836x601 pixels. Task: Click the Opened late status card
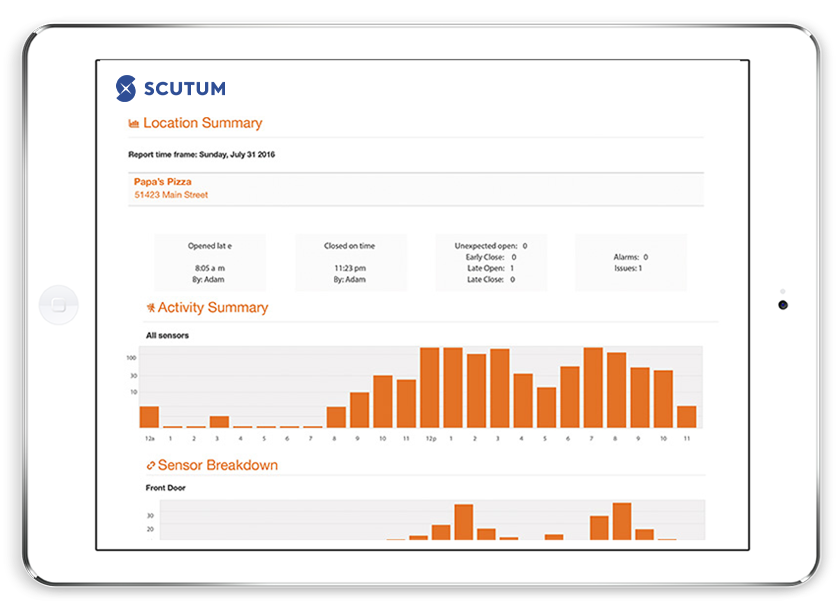pos(210,263)
